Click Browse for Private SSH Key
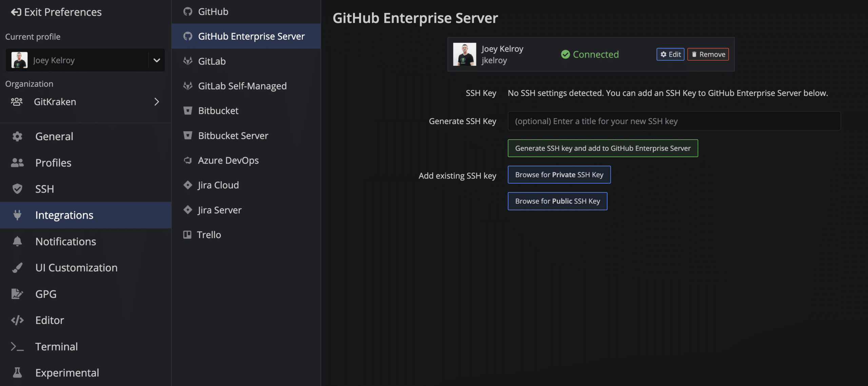The height and width of the screenshot is (386, 868). pos(559,175)
